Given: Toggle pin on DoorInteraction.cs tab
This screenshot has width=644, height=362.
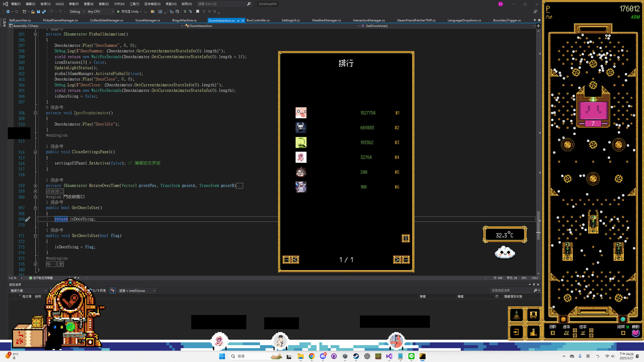Looking at the screenshot, I should [238, 20].
